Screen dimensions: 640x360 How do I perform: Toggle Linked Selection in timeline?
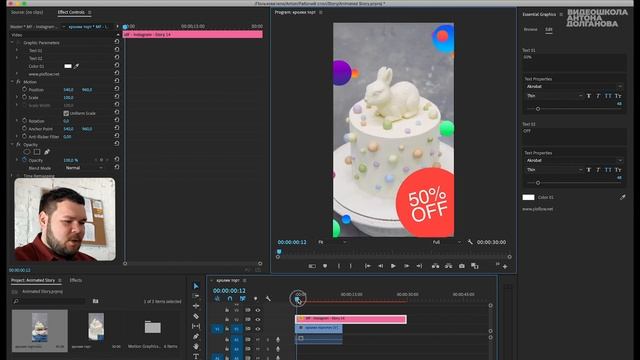click(242, 299)
